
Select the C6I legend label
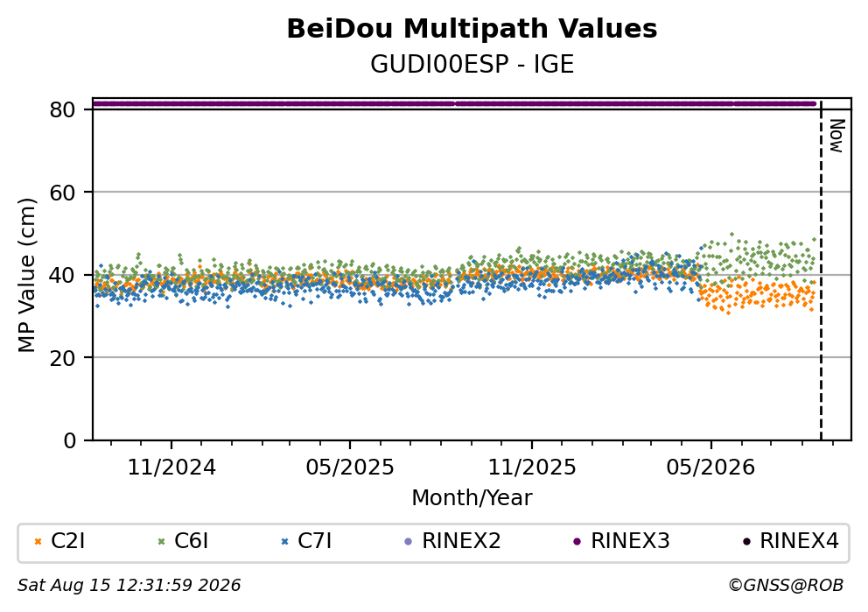[192, 541]
